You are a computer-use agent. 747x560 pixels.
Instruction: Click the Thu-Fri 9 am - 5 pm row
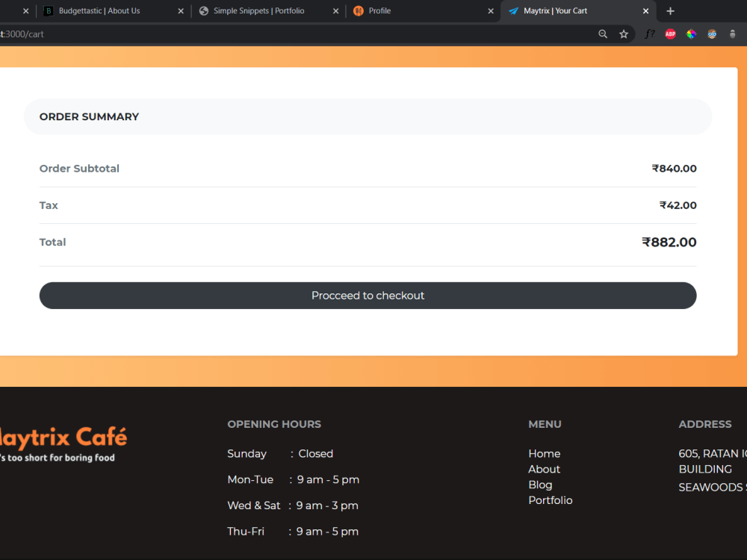[293, 532]
